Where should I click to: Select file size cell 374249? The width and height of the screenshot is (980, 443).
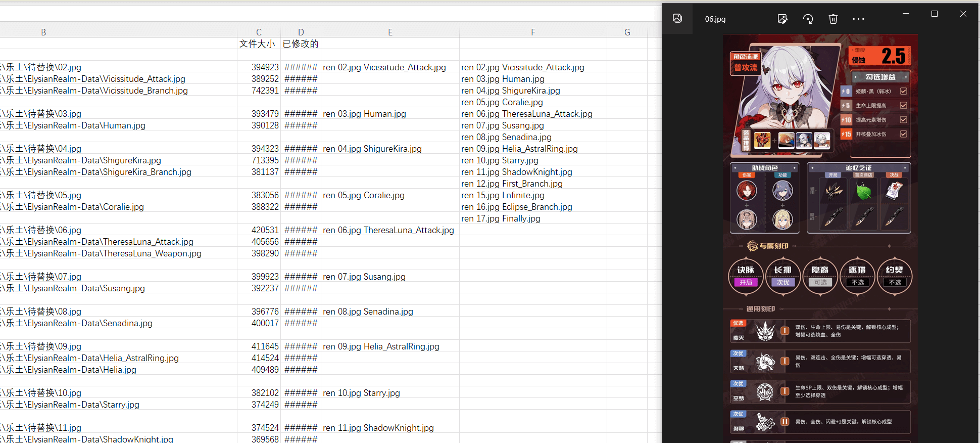point(259,404)
